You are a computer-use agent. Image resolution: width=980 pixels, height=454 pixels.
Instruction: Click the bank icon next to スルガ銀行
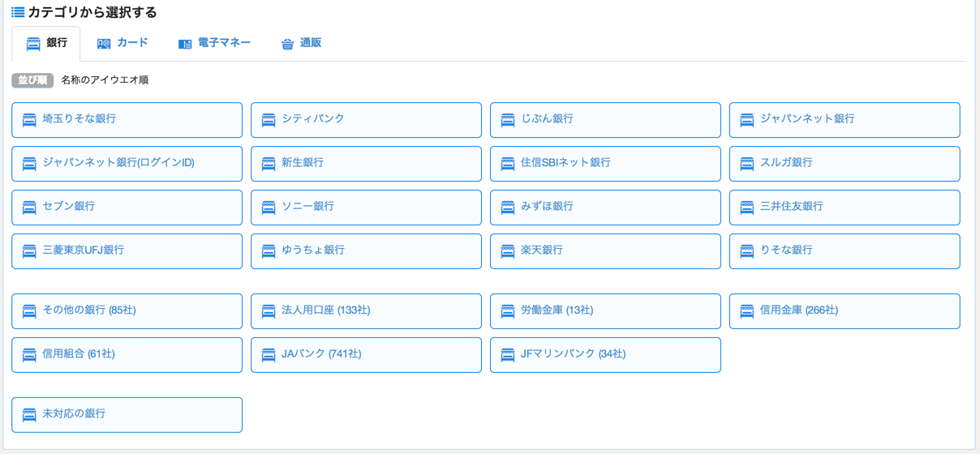click(x=747, y=164)
